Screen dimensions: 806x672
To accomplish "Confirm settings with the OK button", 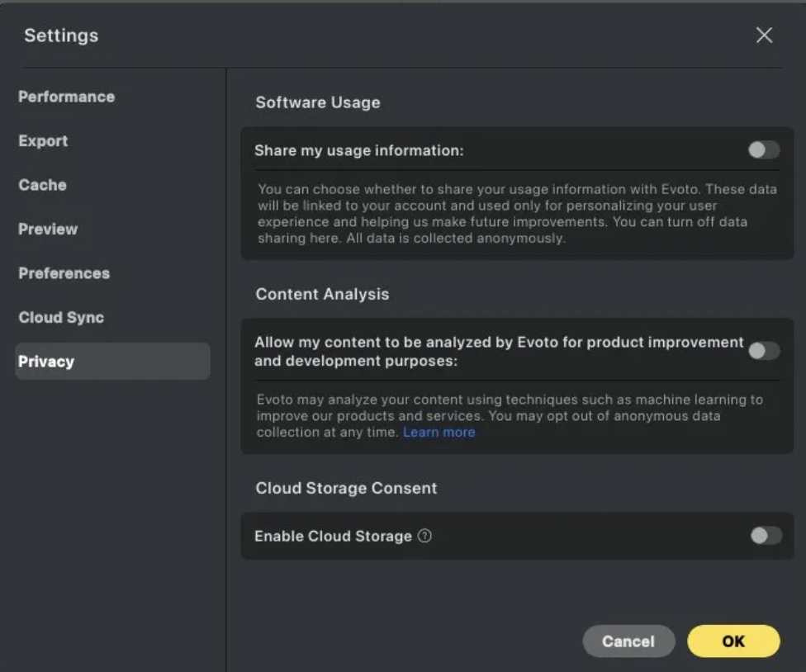I will (733, 641).
